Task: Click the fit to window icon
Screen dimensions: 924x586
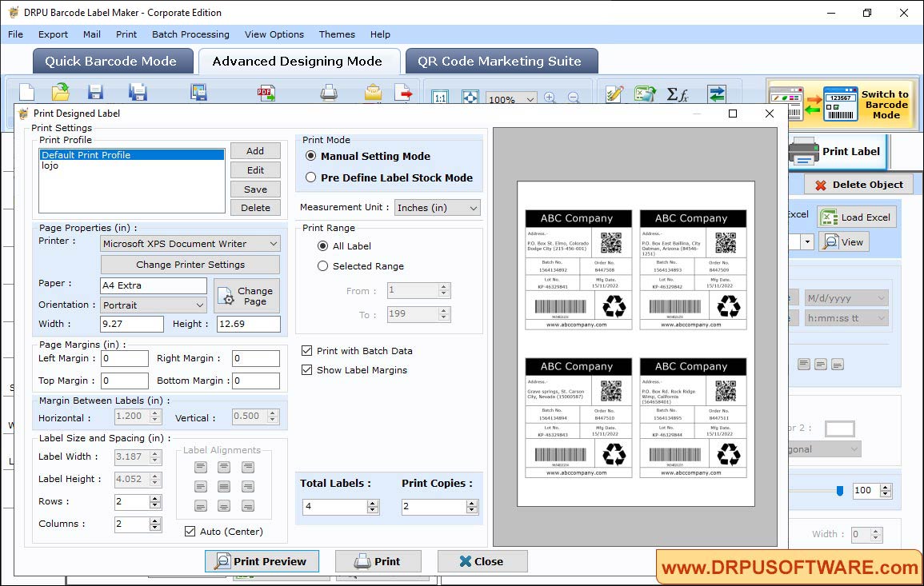Action: click(x=470, y=98)
